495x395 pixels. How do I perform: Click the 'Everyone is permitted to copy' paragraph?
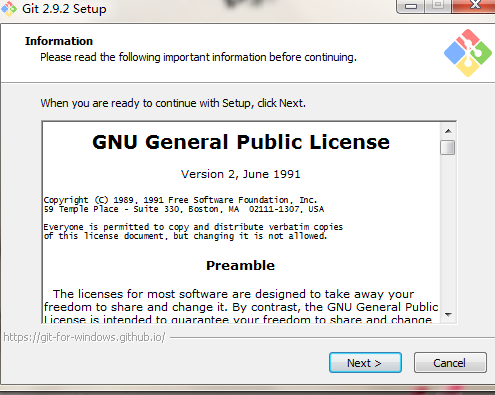click(x=193, y=231)
